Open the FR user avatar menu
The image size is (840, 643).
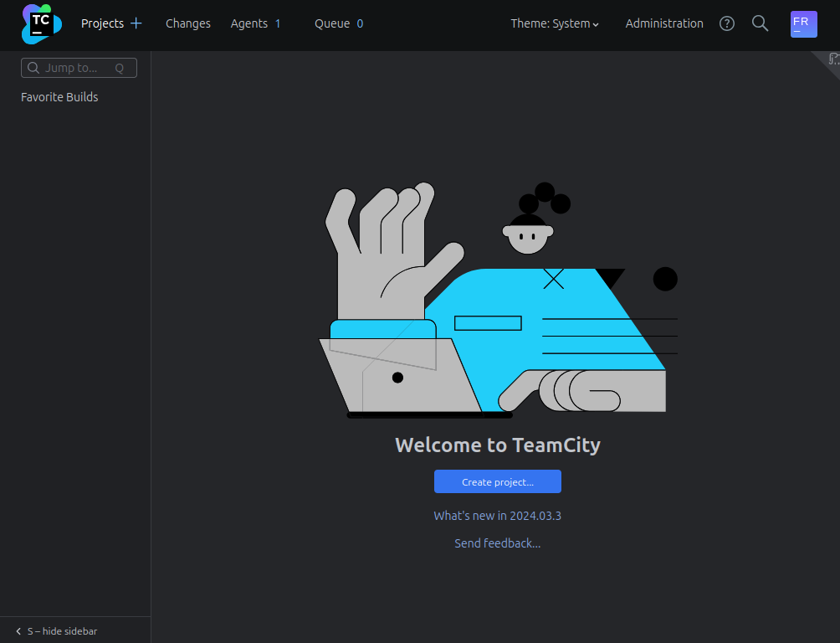[803, 23]
